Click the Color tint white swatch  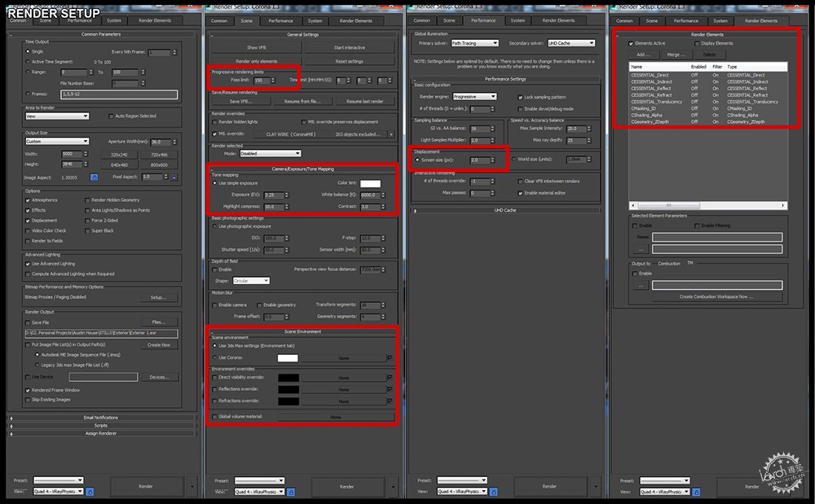pyautogui.click(x=370, y=183)
